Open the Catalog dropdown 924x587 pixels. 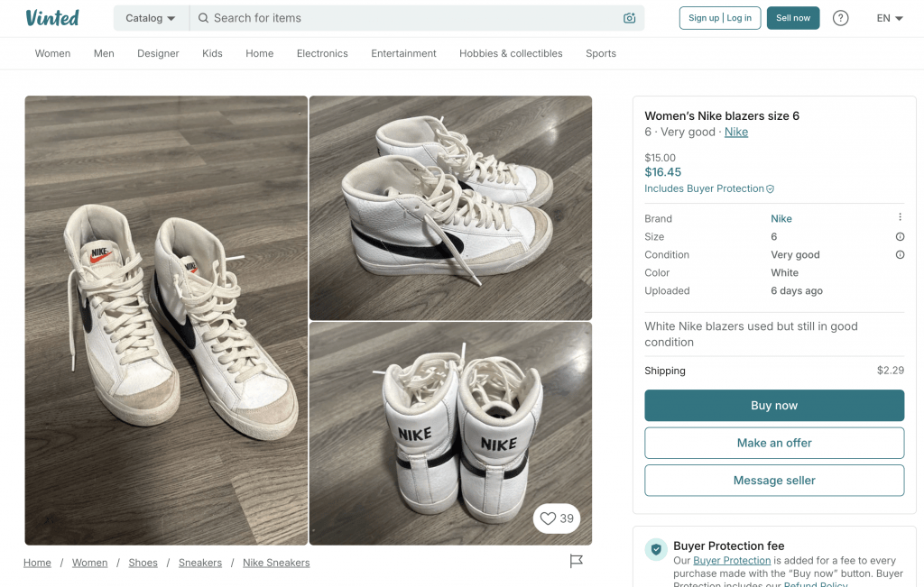(151, 18)
